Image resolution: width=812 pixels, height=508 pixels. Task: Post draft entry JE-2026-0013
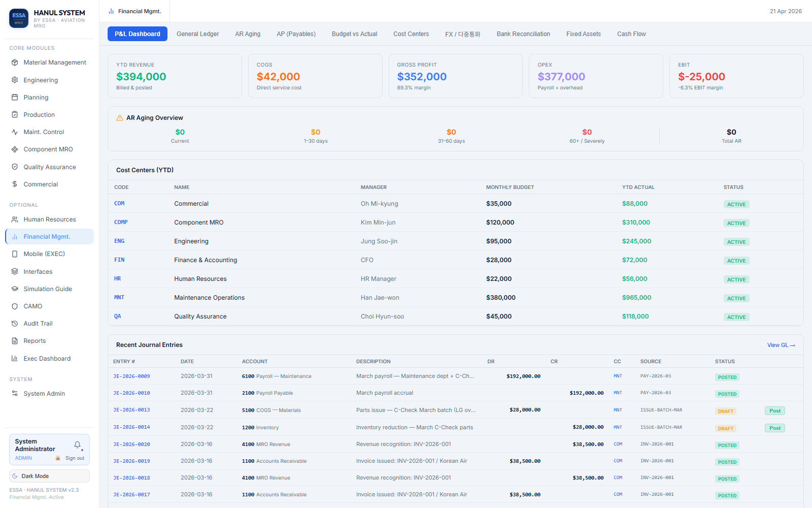[774, 411]
